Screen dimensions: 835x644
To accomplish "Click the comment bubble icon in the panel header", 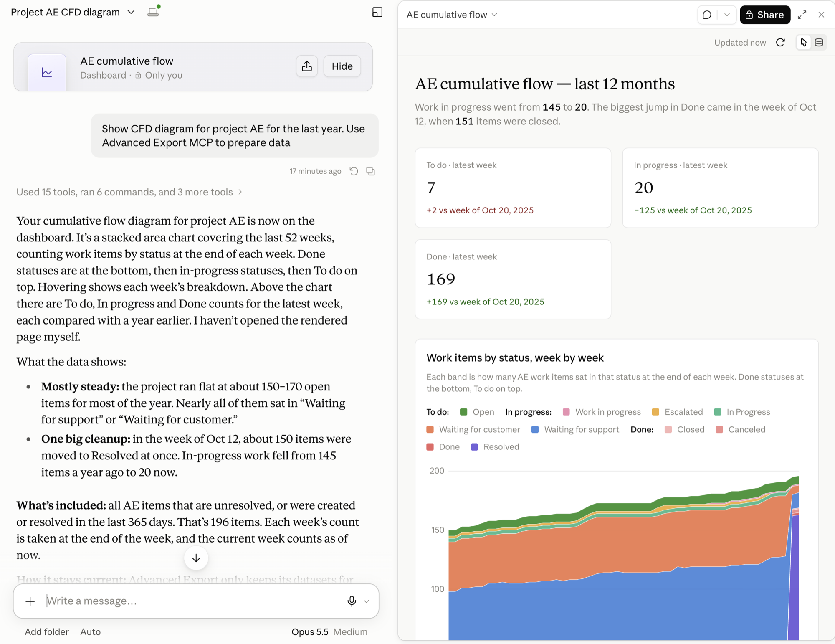I will [x=707, y=15].
